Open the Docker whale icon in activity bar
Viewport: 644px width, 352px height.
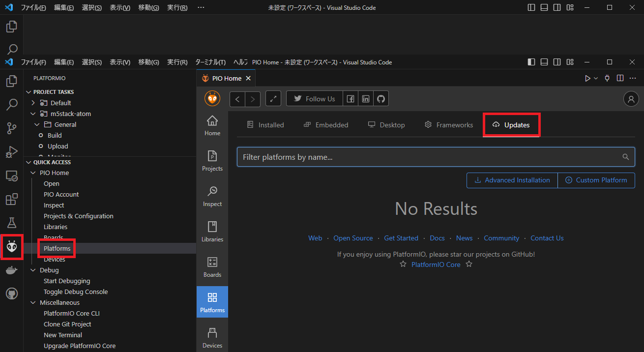coord(12,270)
